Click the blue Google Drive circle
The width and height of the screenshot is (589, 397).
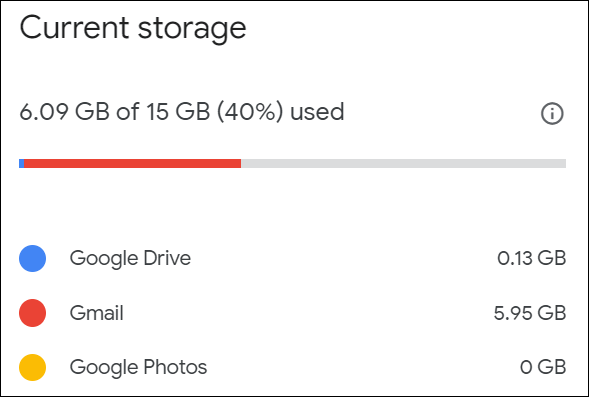[x=33, y=258]
